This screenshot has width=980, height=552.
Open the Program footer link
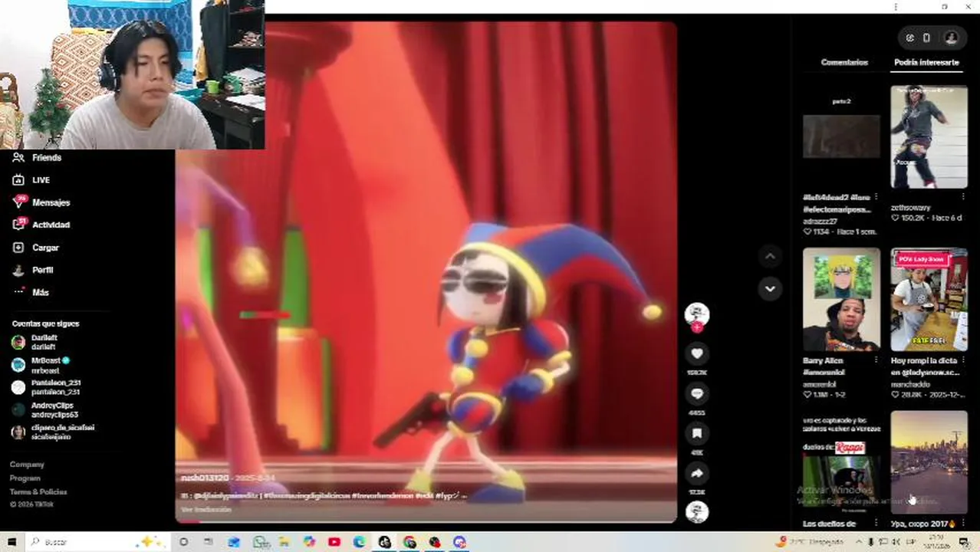(x=25, y=478)
